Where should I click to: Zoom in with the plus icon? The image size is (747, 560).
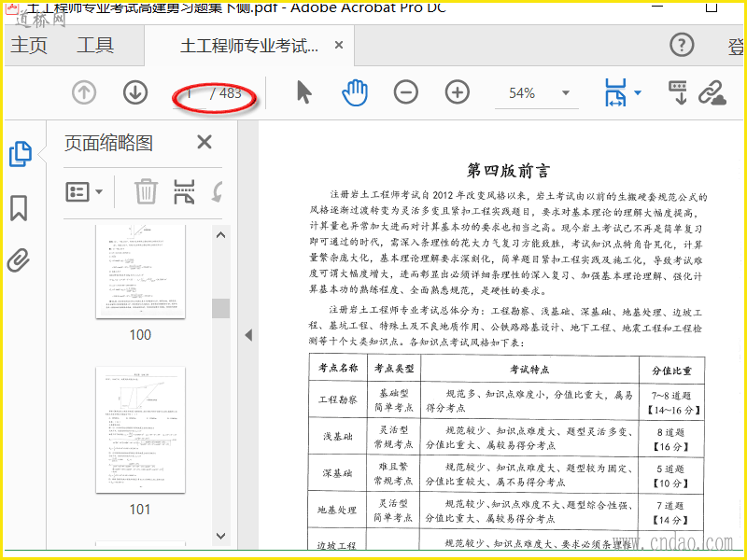coord(458,92)
